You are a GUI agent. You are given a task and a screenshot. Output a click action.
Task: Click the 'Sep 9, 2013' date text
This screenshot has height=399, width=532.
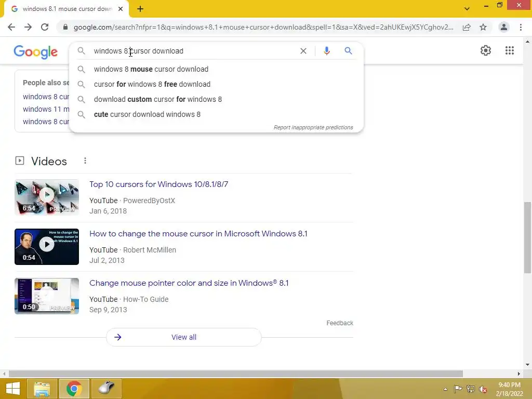108,310
